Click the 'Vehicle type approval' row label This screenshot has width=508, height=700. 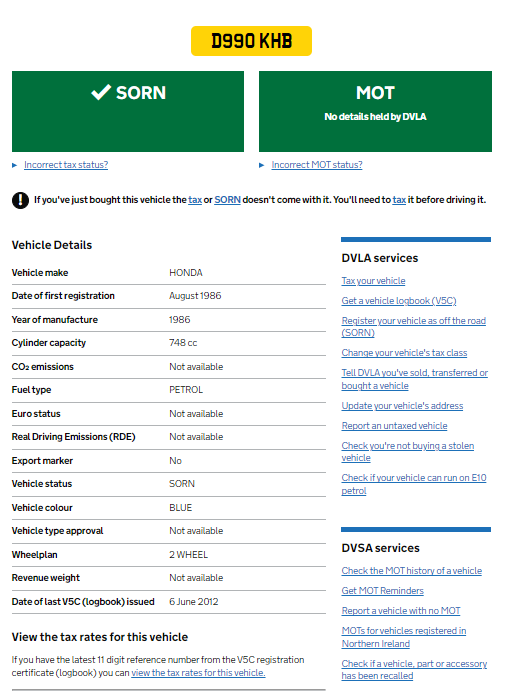coord(58,531)
